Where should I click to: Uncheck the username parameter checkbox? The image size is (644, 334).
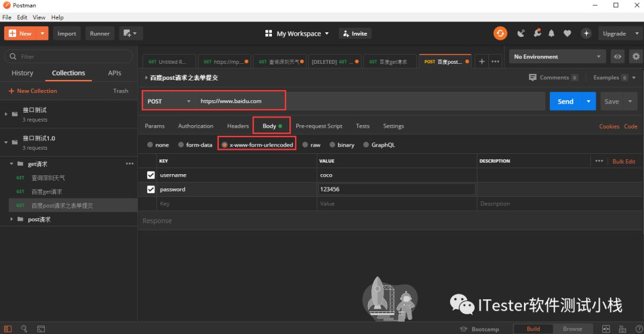tap(151, 175)
